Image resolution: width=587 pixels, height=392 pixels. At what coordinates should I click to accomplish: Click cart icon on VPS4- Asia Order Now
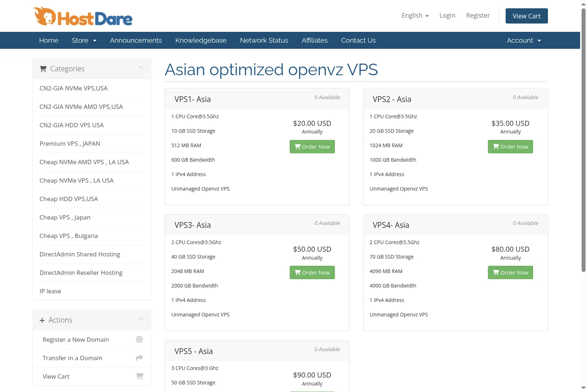tap(496, 272)
